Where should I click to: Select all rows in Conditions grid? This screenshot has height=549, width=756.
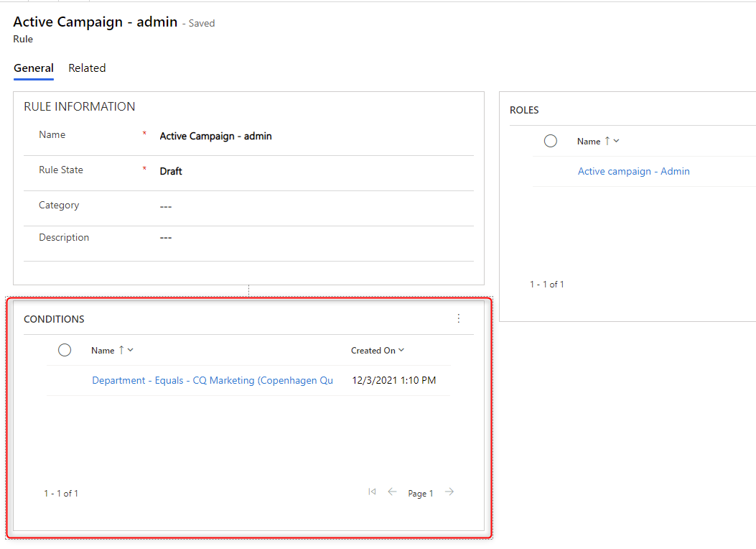(65, 350)
